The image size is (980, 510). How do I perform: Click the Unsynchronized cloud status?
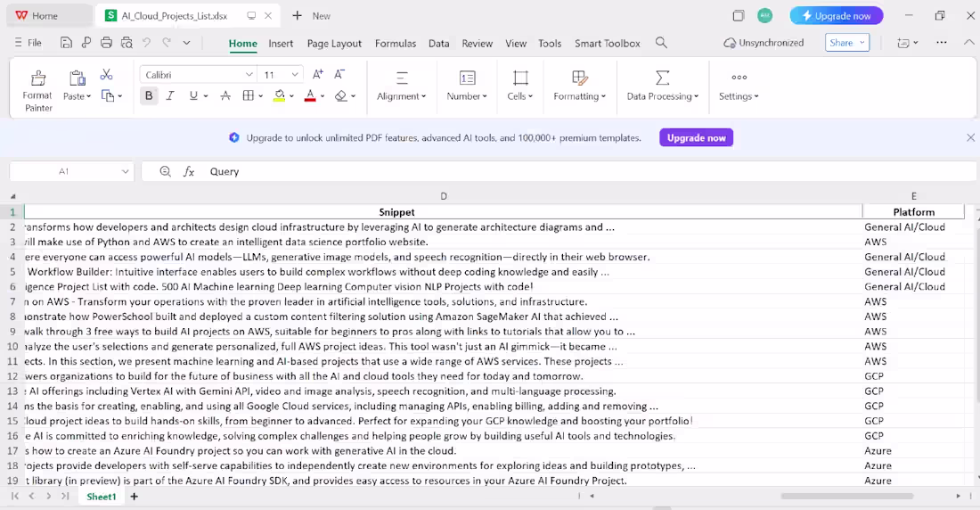(x=764, y=43)
